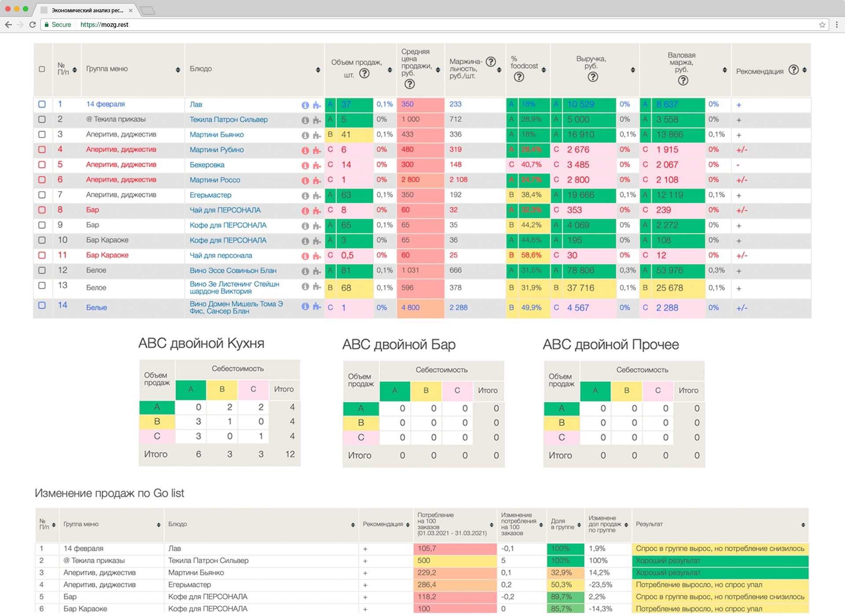The image size is (845, 616).
Task: Click the mozg.rest address bar
Action: click(x=104, y=25)
